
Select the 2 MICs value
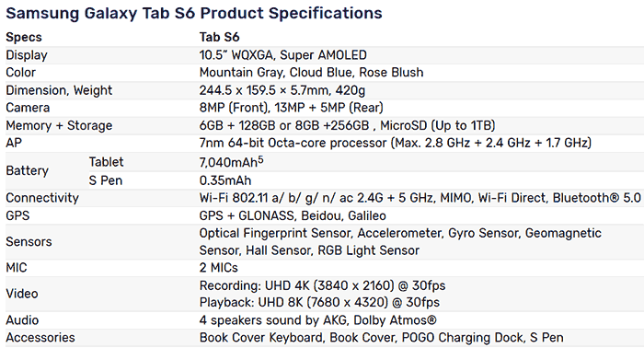219,268
